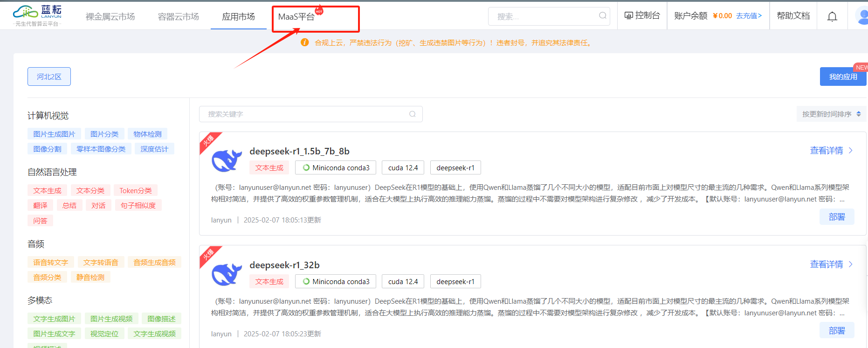Open 帮助文档 help docs
The height and width of the screenshot is (348, 868).
(793, 16)
